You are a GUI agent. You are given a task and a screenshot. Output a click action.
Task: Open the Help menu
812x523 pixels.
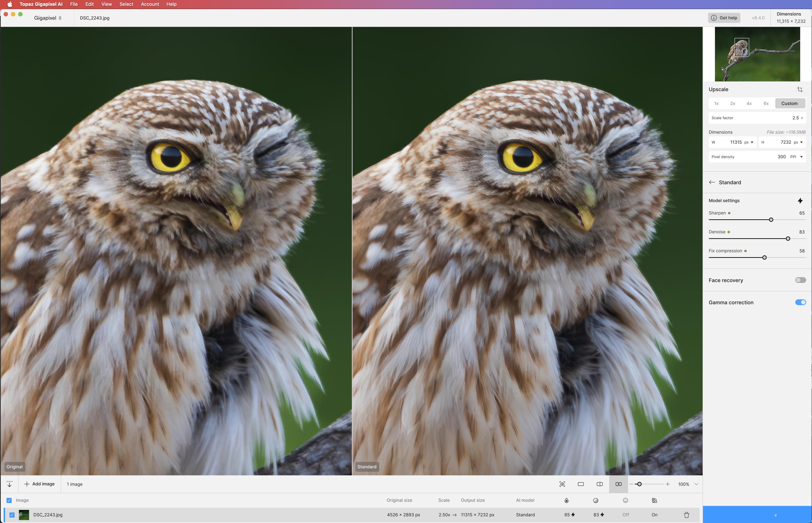click(x=171, y=4)
